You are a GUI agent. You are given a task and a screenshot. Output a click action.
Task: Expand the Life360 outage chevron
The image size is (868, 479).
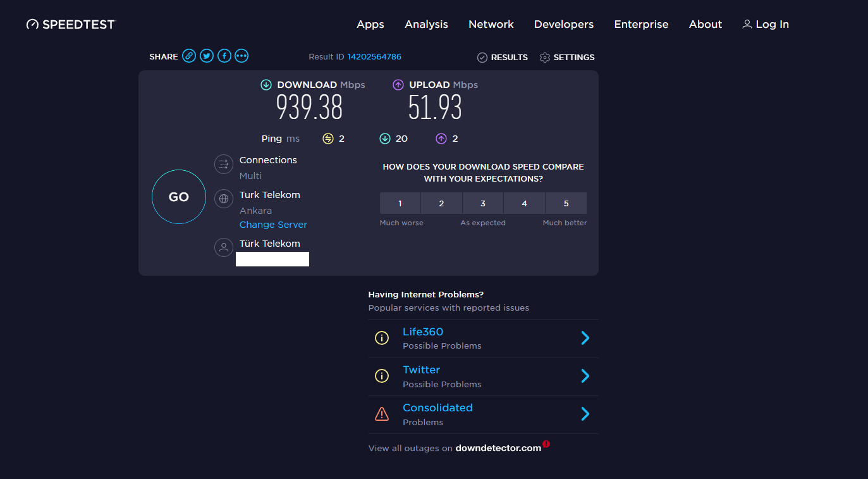tap(585, 338)
